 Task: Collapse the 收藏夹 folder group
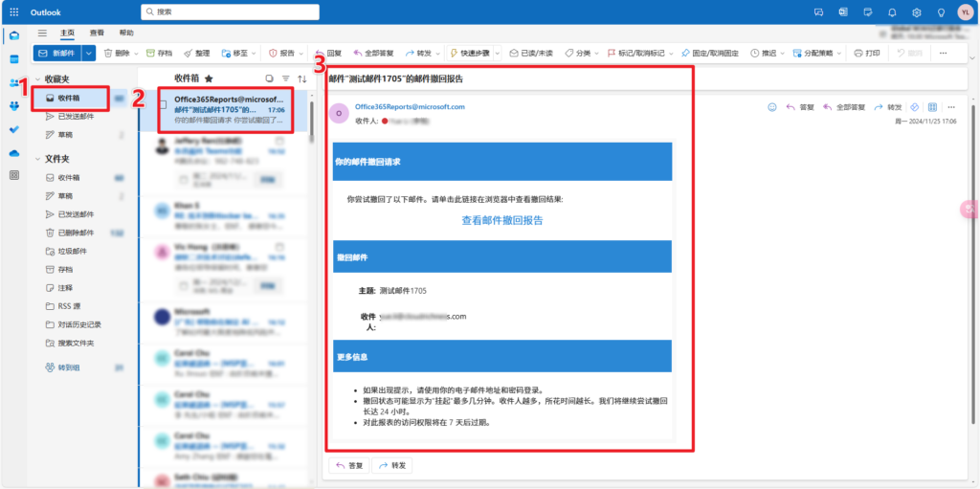[37, 79]
